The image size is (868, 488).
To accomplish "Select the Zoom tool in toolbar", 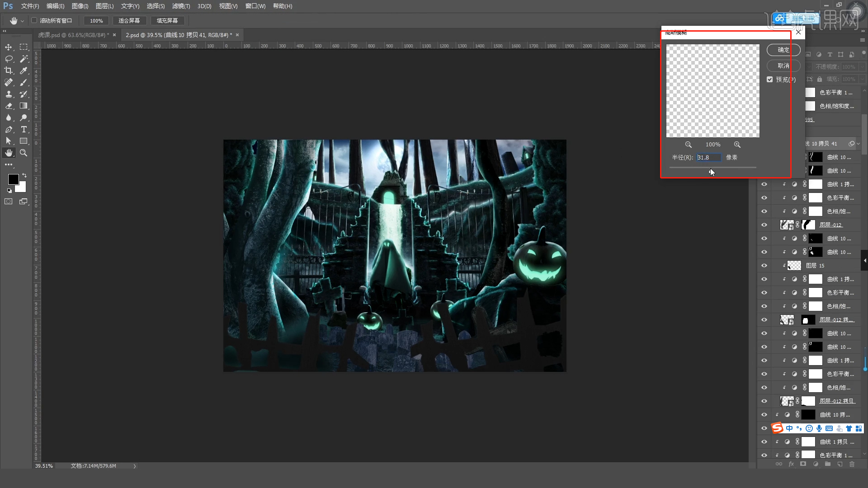I will (x=24, y=153).
